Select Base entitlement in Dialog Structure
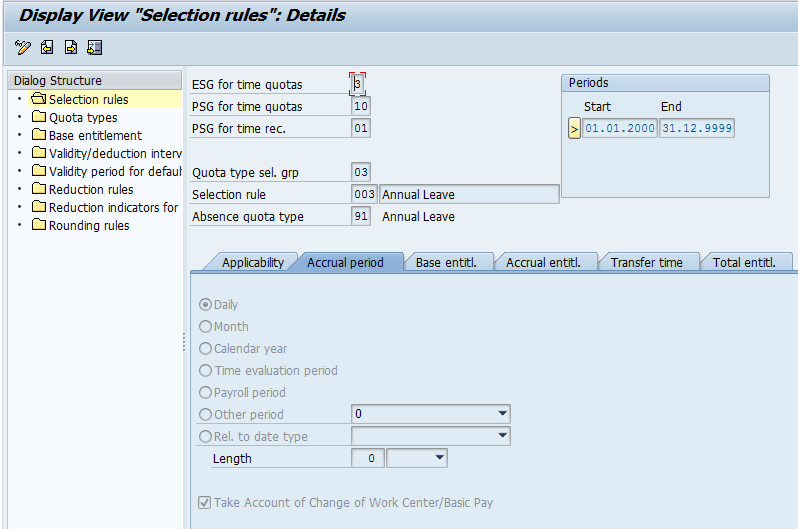This screenshot has height=529, width=798. 95,135
